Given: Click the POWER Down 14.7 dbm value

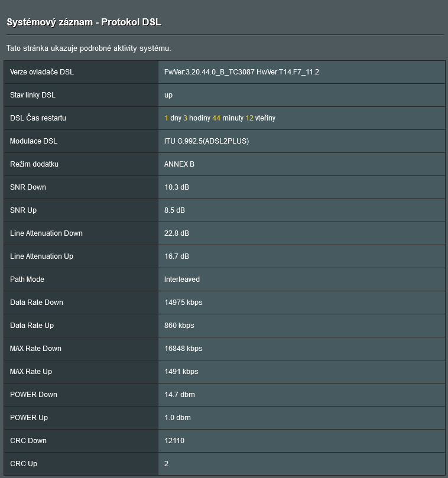Looking at the screenshot, I should 180,395.
